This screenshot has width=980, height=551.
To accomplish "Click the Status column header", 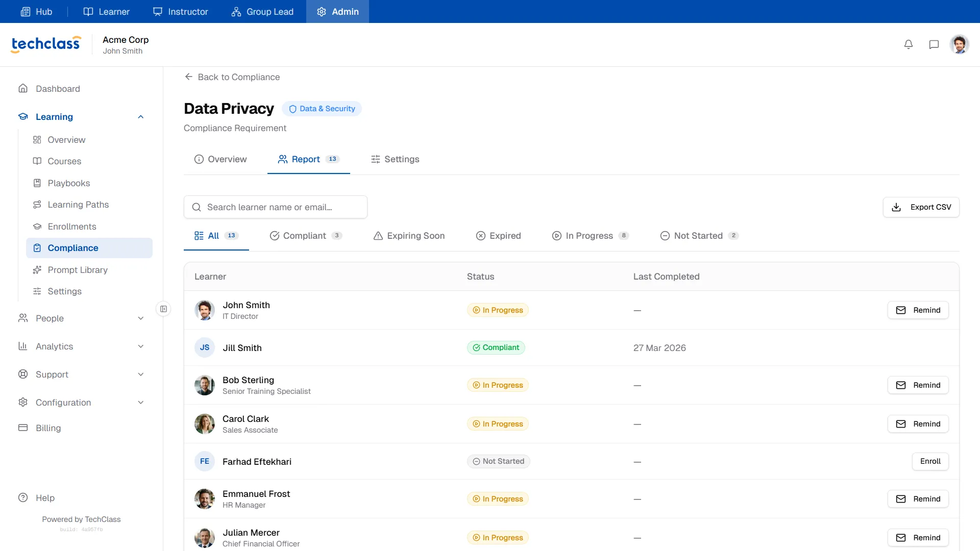I will pos(480,277).
